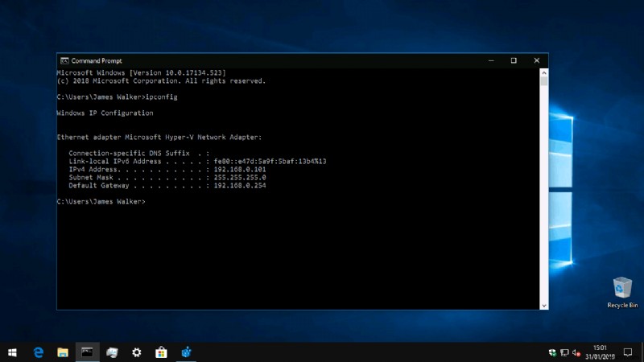Open network status tray icon

pos(564,352)
